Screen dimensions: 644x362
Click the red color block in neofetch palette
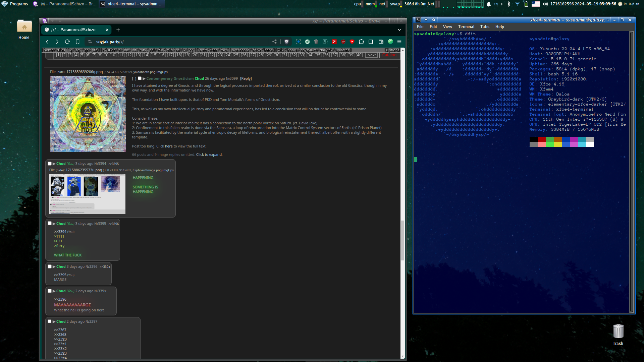pos(541,139)
